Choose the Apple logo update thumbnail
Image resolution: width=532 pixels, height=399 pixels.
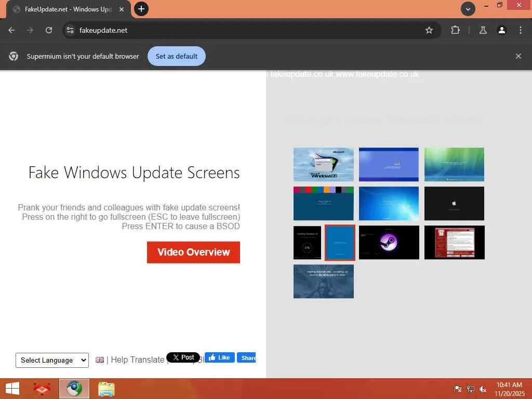coord(454,203)
